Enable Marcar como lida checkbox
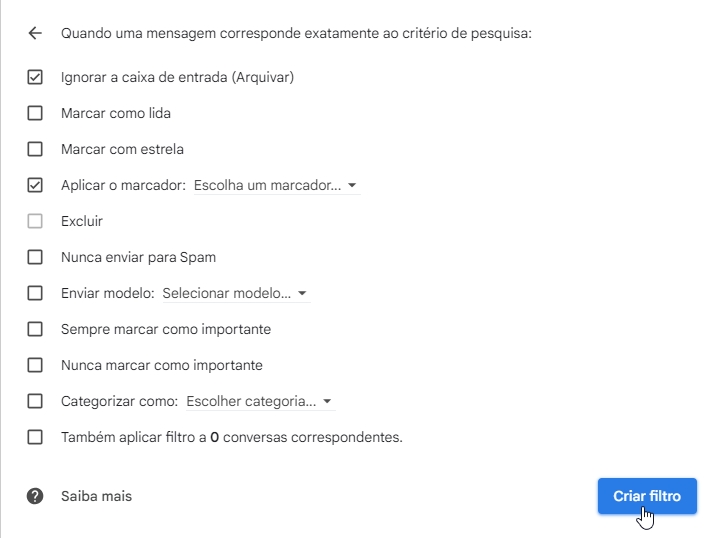Image resolution: width=720 pixels, height=538 pixels. click(35, 113)
